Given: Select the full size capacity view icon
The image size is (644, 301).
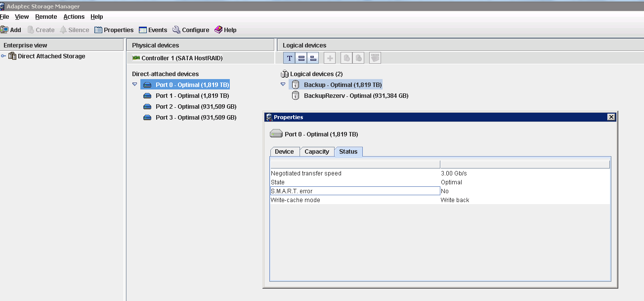Looking at the screenshot, I should click(301, 58).
